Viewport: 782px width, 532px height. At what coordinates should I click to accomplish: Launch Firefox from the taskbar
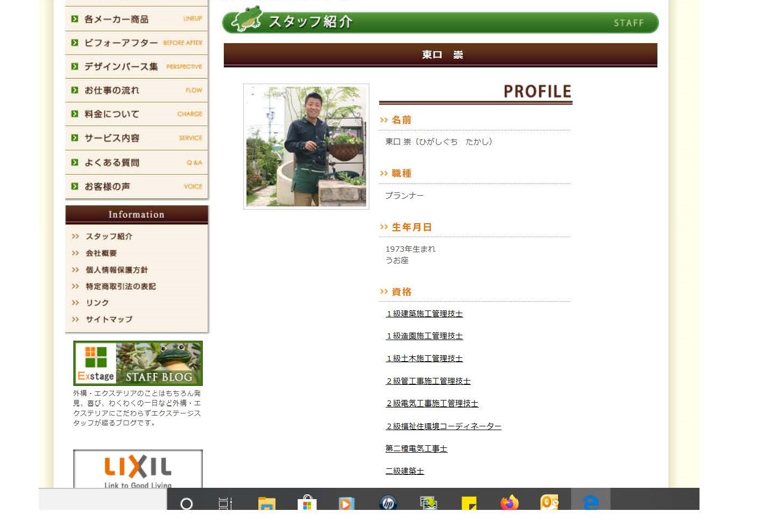pyautogui.click(x=509, y=503)
